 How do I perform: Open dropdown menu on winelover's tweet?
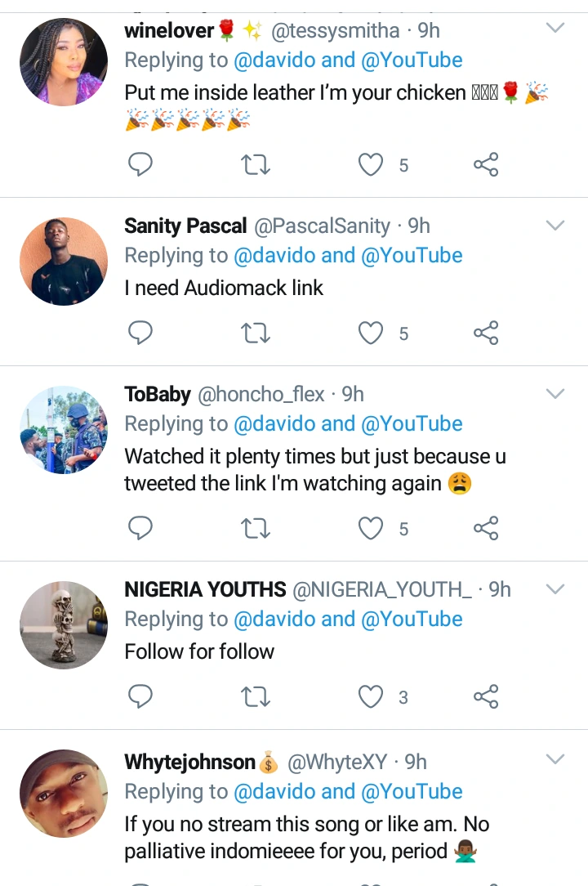click(x=555, y=29)
